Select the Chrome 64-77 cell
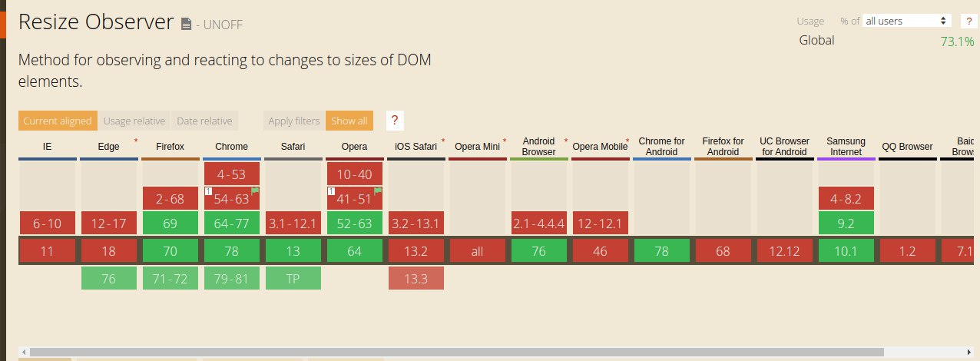This screenshot has height=361, width=980. (x=232, y=224)
